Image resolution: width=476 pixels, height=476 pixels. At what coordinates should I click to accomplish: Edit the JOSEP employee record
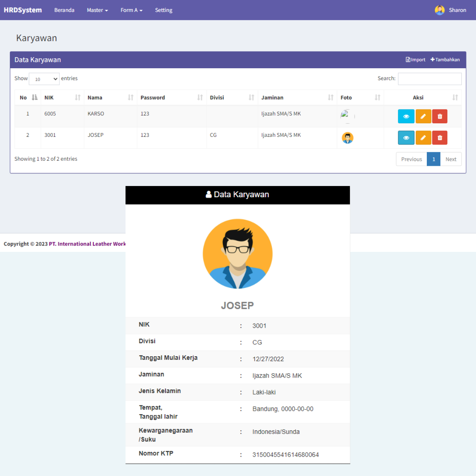(423, 138)
